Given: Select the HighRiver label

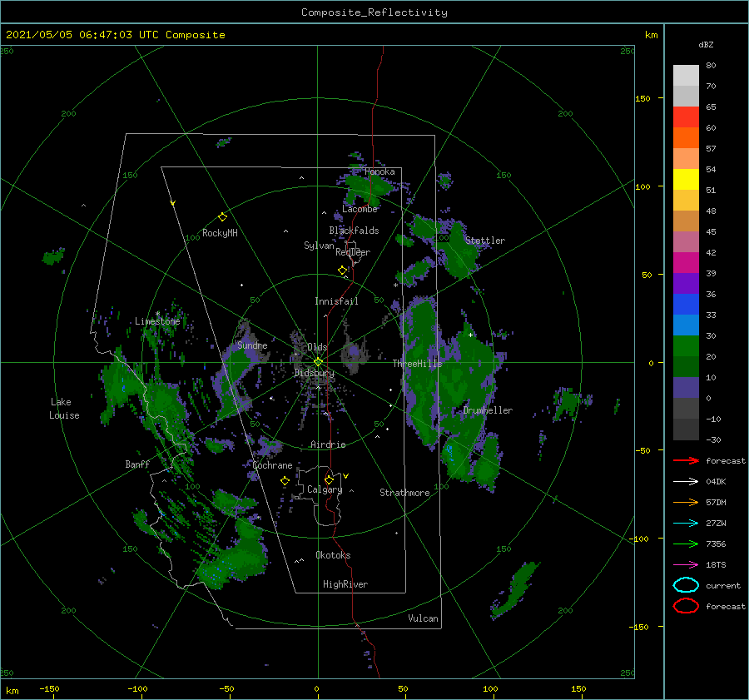Looking at the screenshot, I should (345, 584).
